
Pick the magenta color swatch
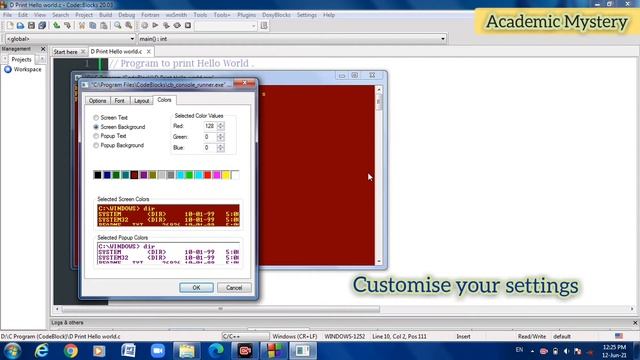(217, 175)
